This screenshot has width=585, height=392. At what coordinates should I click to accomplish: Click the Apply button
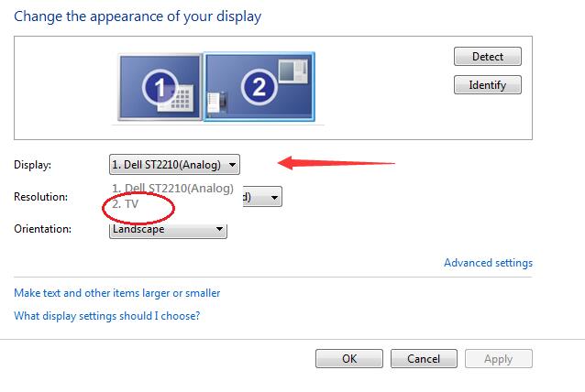pos(498,359)
